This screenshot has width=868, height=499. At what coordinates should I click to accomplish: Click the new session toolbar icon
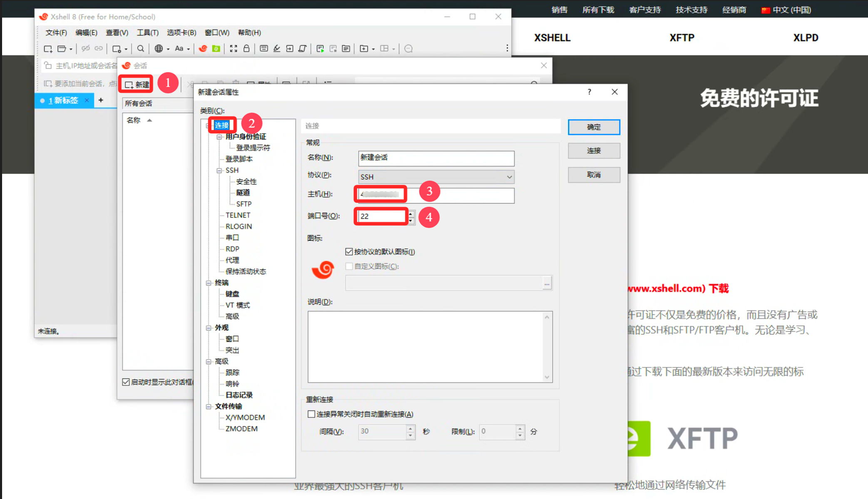(x=48, y=49)
